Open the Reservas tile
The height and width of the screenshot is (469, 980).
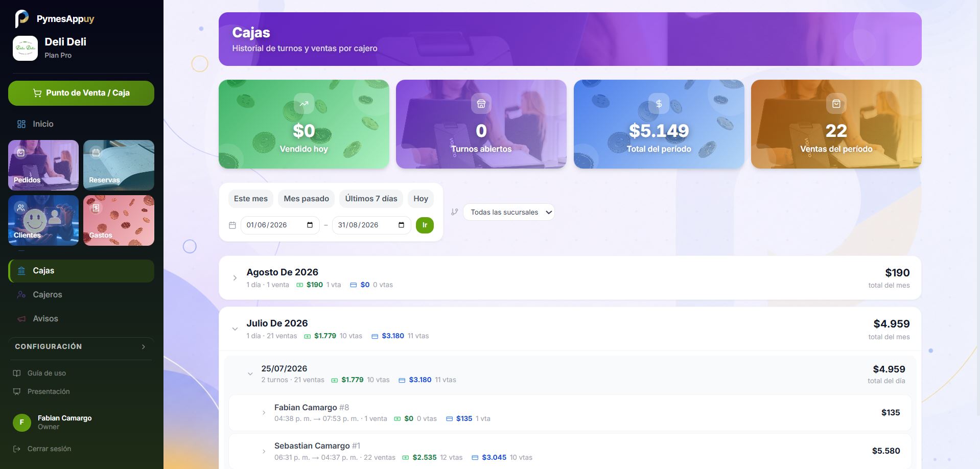(x=119, y=165)
